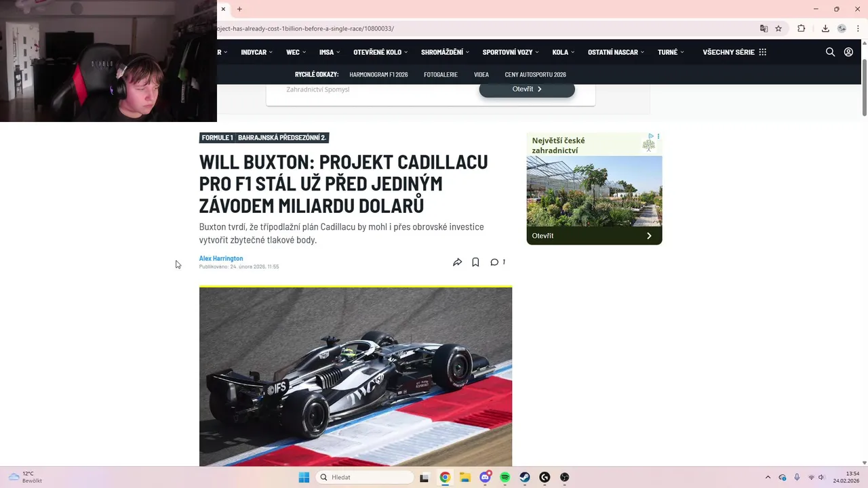Open OBS Studio from the taskbar

[x=565, y=477]
